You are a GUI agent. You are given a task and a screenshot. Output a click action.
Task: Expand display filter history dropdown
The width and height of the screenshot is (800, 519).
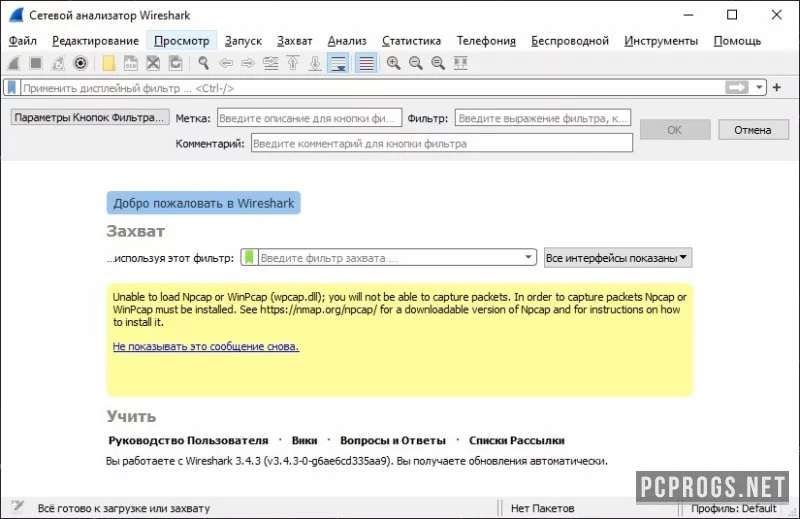(x=759, y=88)
